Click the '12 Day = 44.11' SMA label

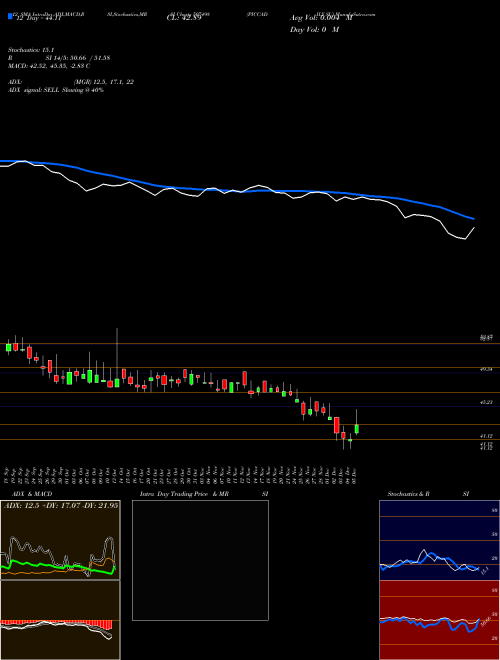(37, 19)
